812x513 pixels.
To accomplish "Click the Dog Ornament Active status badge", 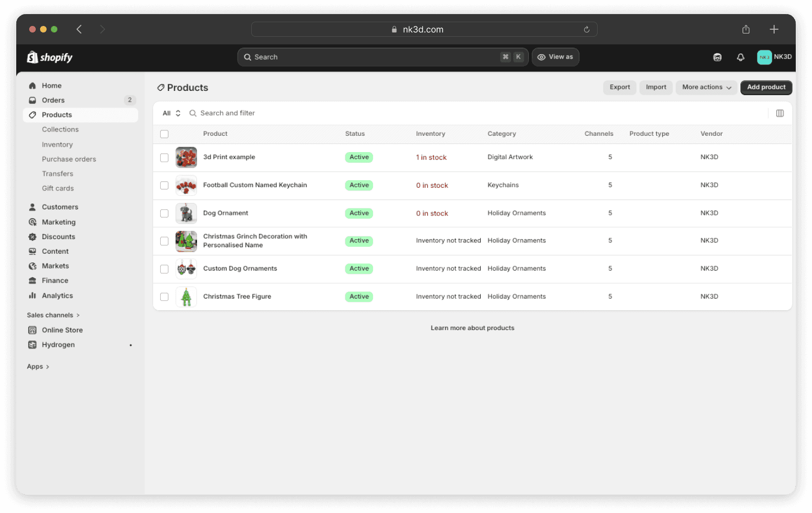I will [359, 213].
